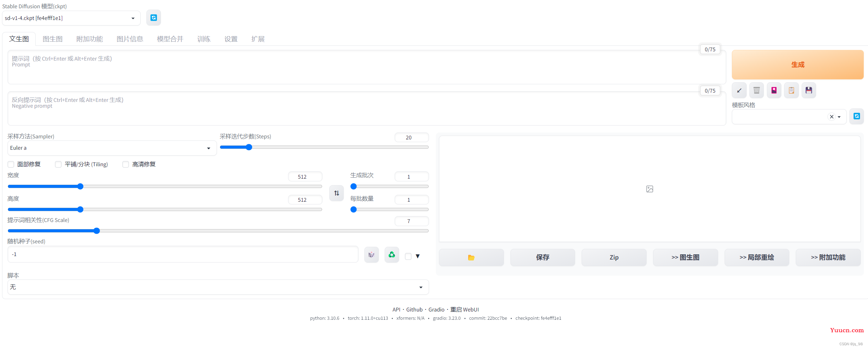
Task: Click the 随机种子 seed input field
Action: (183, 254)
